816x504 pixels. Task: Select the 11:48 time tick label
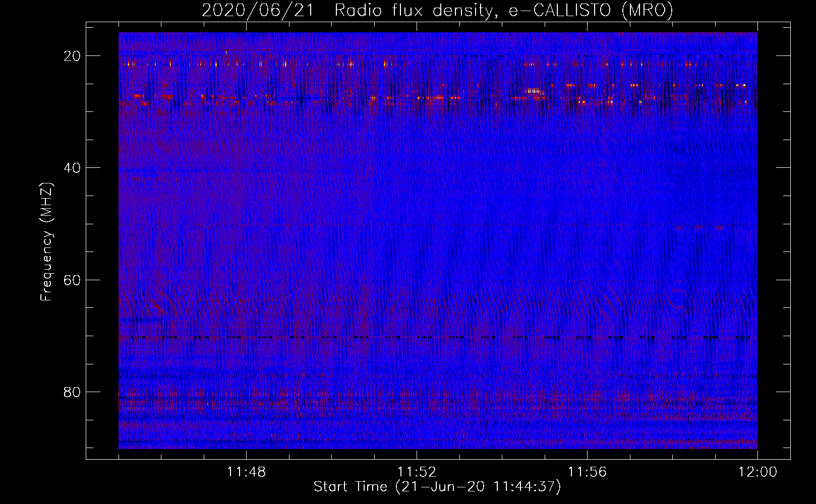tap(246, 472)
